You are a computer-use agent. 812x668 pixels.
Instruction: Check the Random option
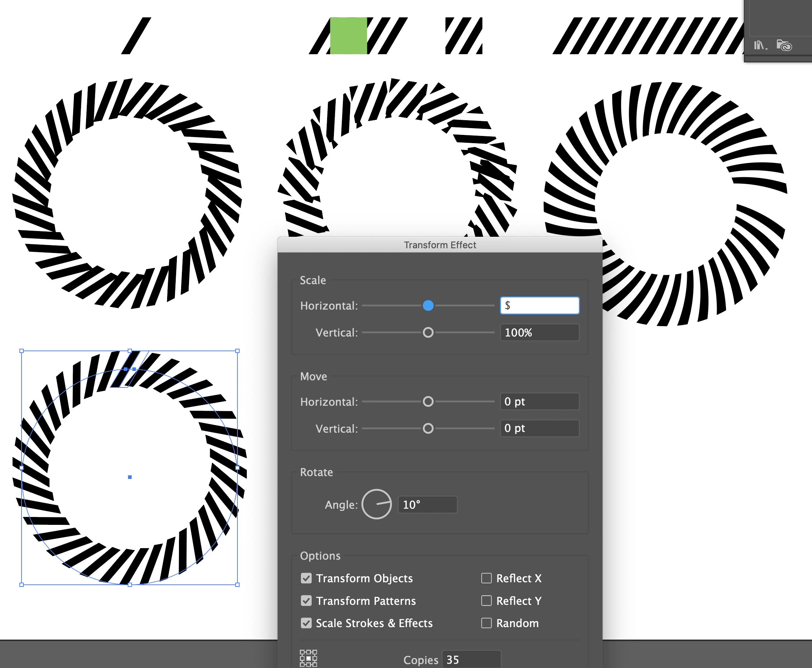[x=486, y=623]
